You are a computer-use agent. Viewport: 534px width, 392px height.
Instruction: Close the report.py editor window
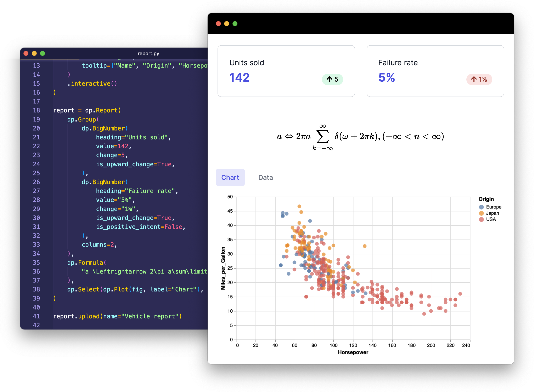[x=26, y=53]
